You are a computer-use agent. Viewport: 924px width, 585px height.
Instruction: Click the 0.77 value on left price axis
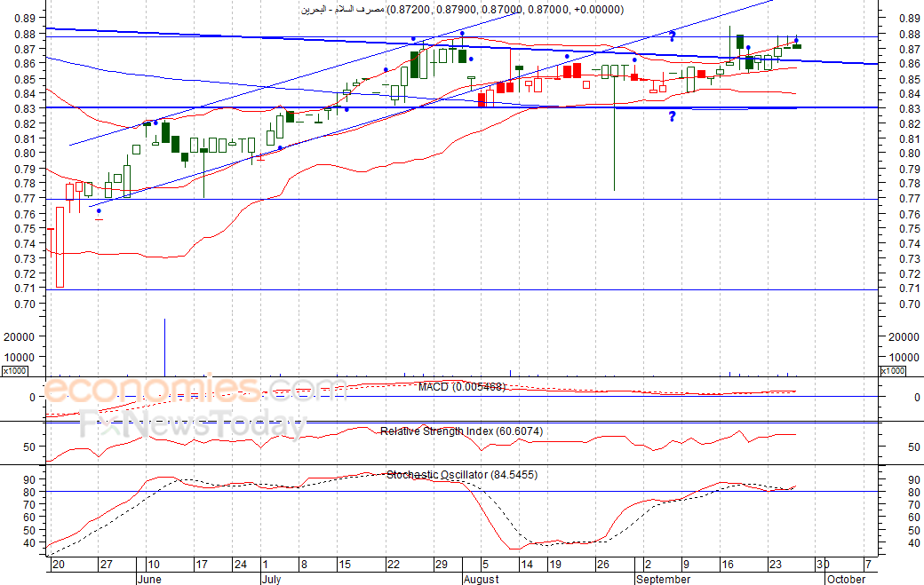point(24,199)
